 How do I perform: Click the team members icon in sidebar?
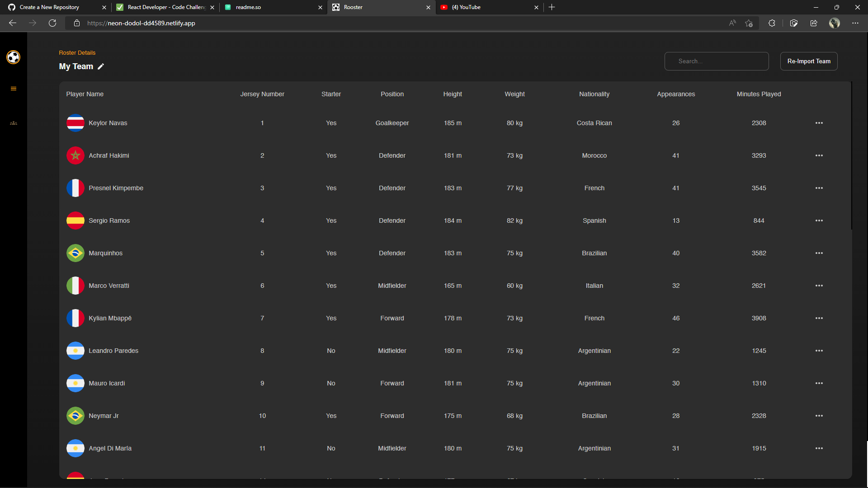coord(14,123)
